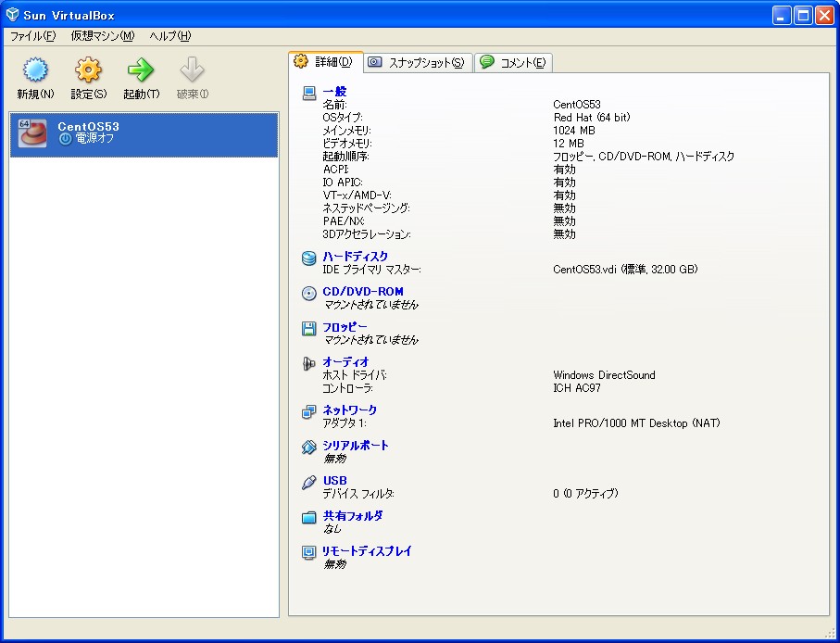Open the ネットワーク section link

click(350, 410)
